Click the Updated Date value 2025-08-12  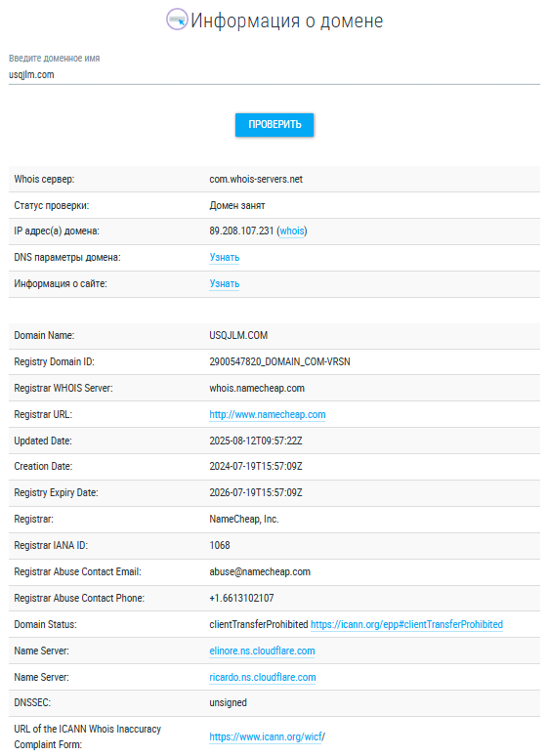coord(256,441)
